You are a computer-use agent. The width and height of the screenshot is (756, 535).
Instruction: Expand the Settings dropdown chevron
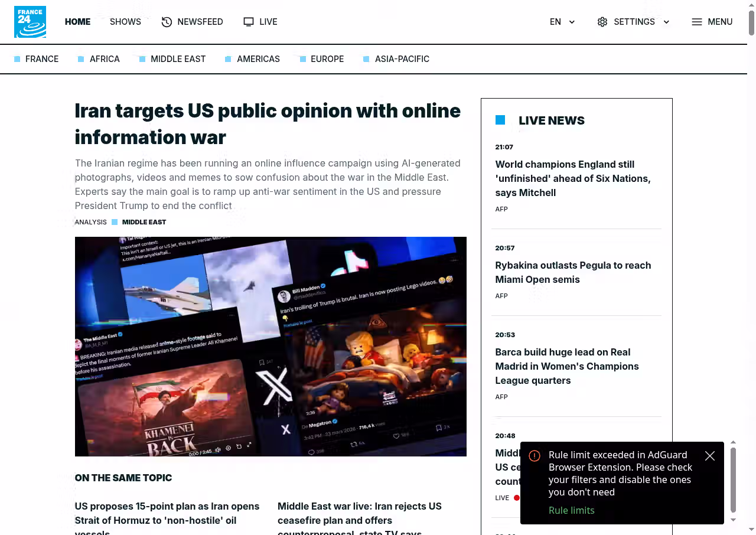666,22
